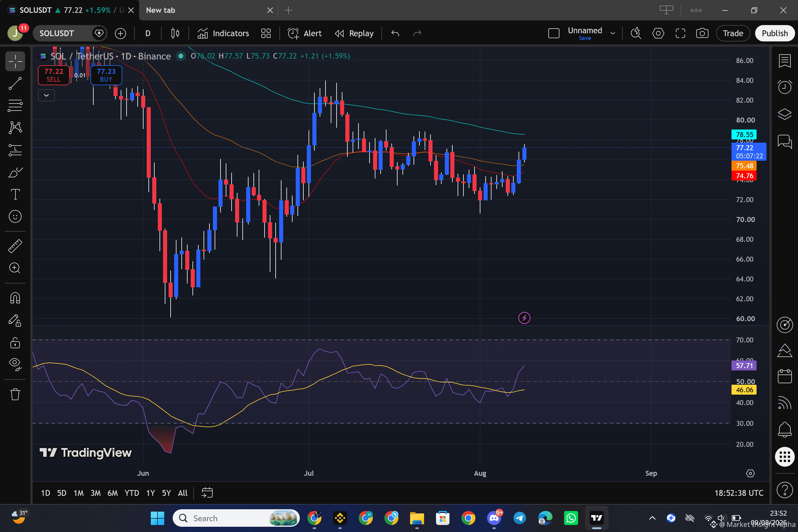Remove drawings with trash icon
The image size is (798, 532).
15,394
